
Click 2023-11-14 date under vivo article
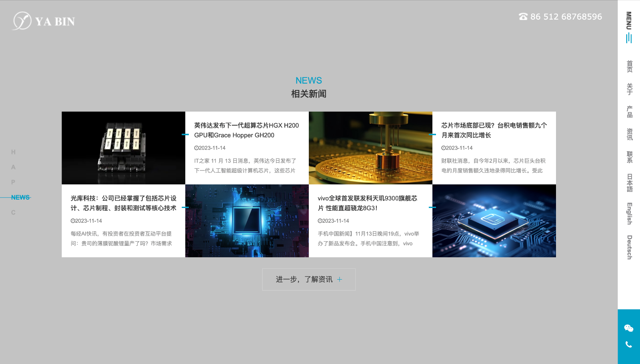pos(336,221)
